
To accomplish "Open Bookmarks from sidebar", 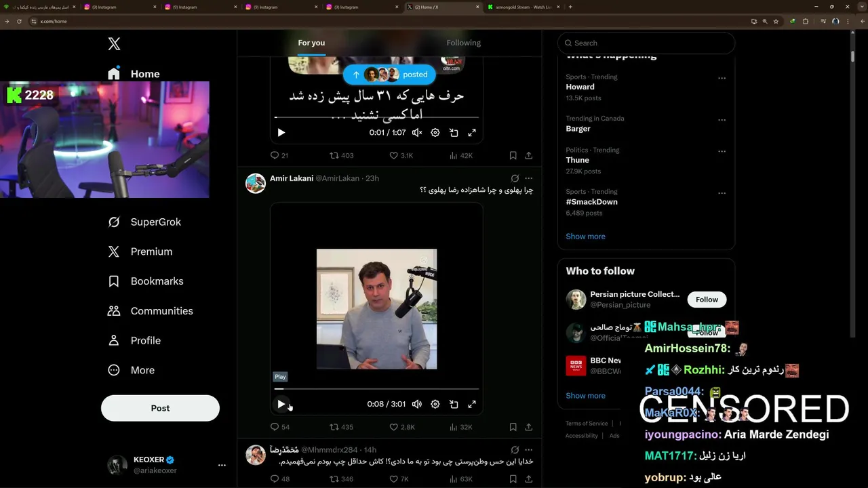I will coord(146,281).
